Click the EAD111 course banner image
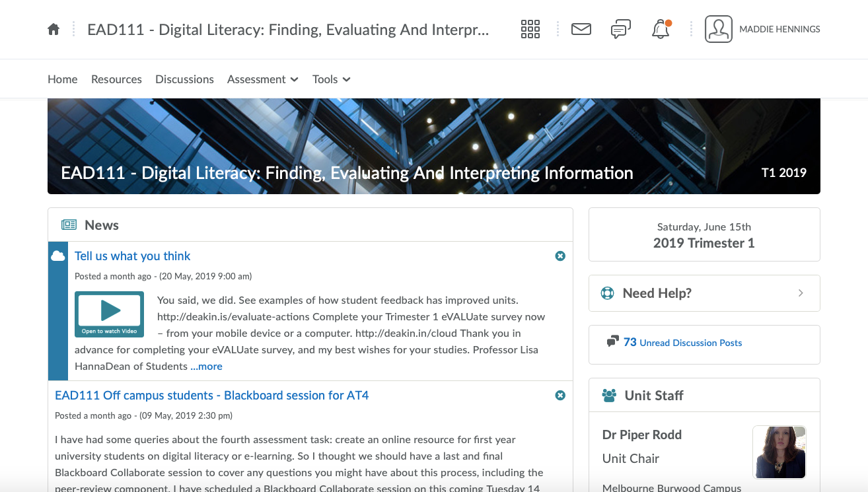This screenshot has height=492, width=868. 434,146
